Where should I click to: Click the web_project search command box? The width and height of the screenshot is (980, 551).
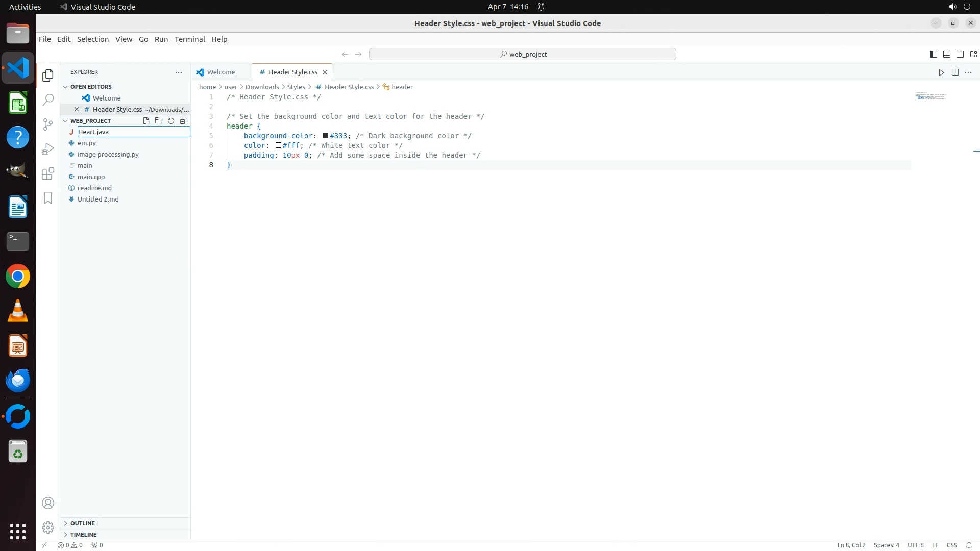[522, 54]
